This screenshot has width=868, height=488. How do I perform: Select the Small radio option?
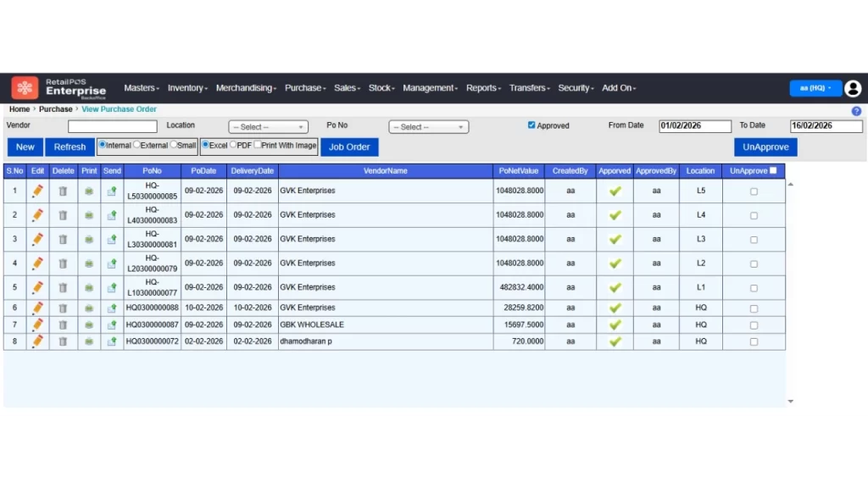pyautogui.click(x=174, y=145)
